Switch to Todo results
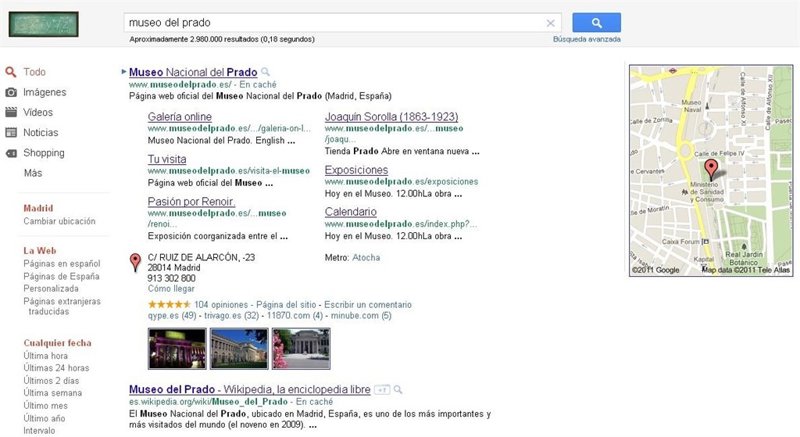The height and width of the screenshot is (437, 800). coord(34,72)
